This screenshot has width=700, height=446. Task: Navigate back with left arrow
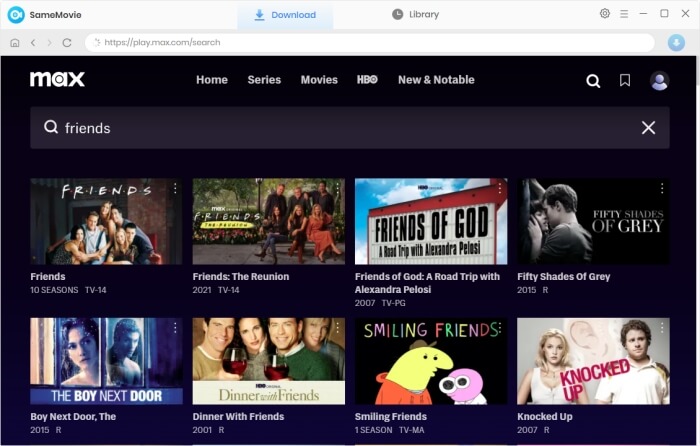coord(33,43)
